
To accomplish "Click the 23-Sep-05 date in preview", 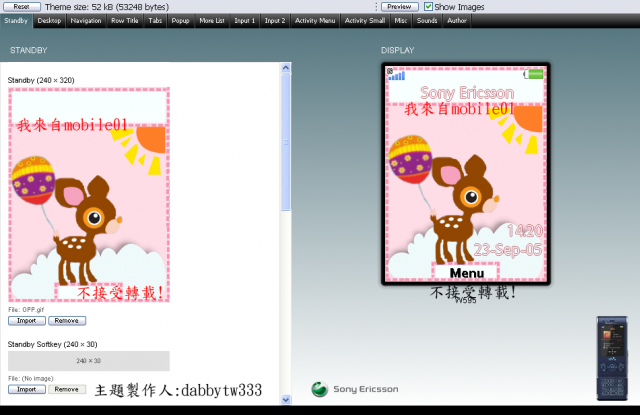I will [508, 249].
